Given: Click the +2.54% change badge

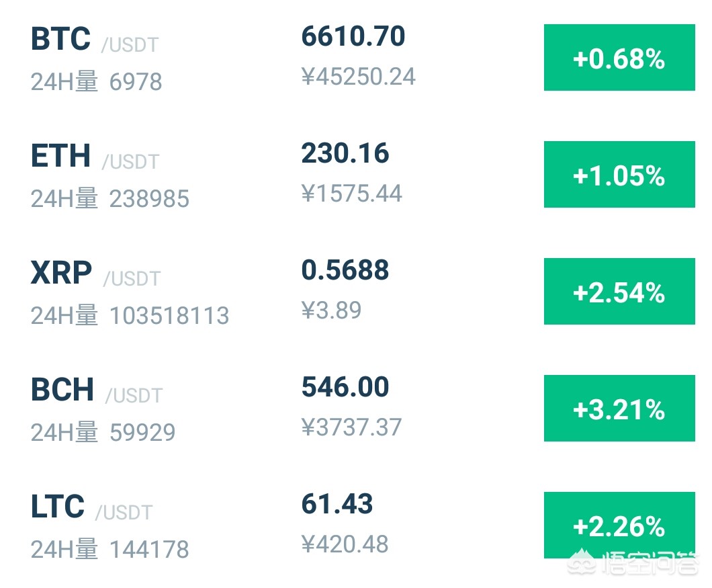Looking at the screenshot, I should click(x=619, y=291).
